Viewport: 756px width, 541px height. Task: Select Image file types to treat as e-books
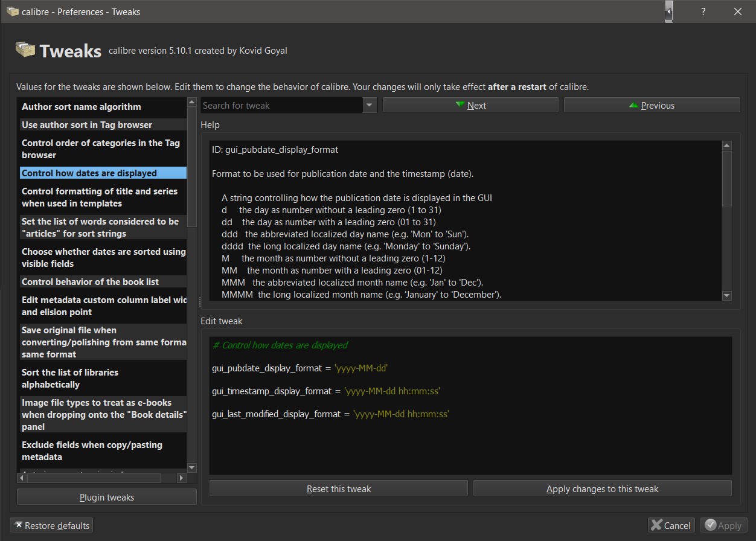click(103, 415)
